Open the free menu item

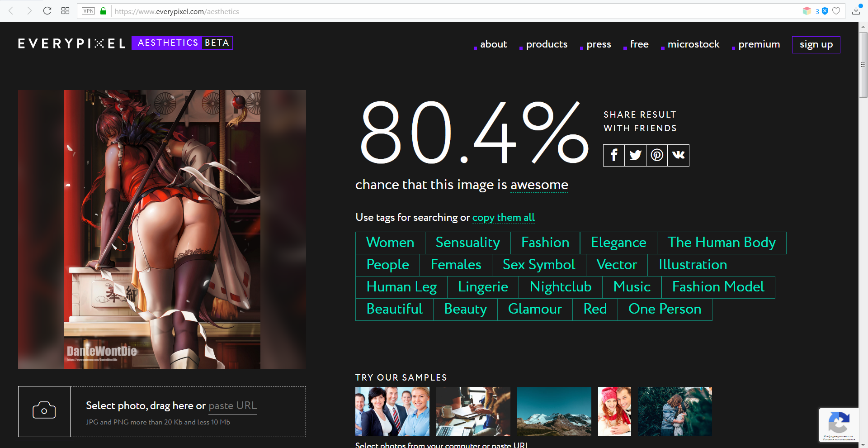coord(639,44)
